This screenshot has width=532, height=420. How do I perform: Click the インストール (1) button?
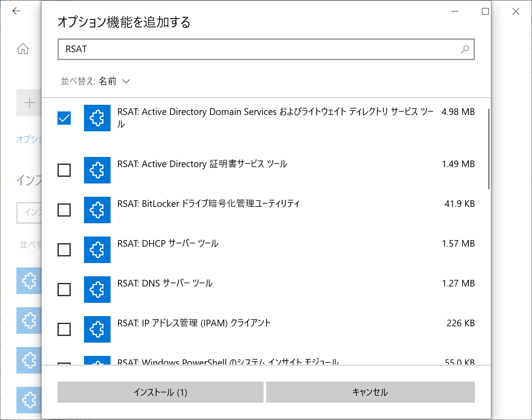(160, 392)
